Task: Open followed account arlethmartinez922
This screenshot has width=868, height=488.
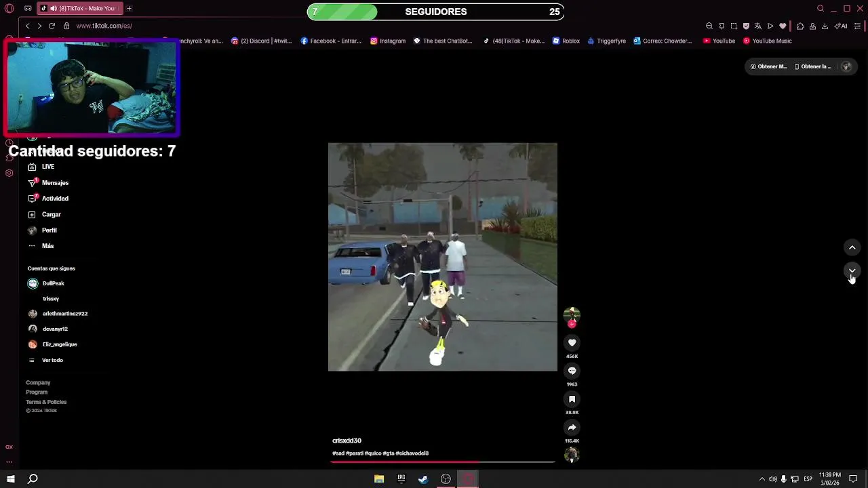Action: [58, 314]
